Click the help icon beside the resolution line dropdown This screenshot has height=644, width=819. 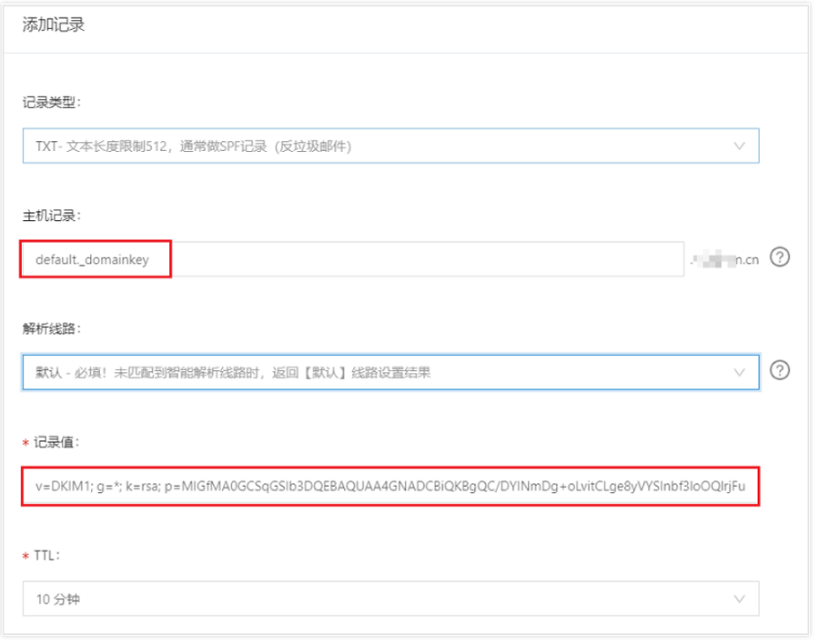(x=779, y=370)
